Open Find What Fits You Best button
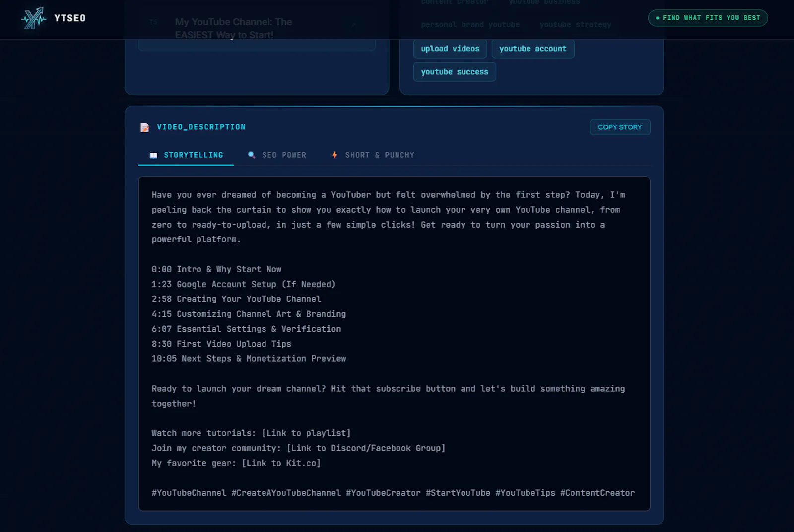 click(x=708, y=18)
